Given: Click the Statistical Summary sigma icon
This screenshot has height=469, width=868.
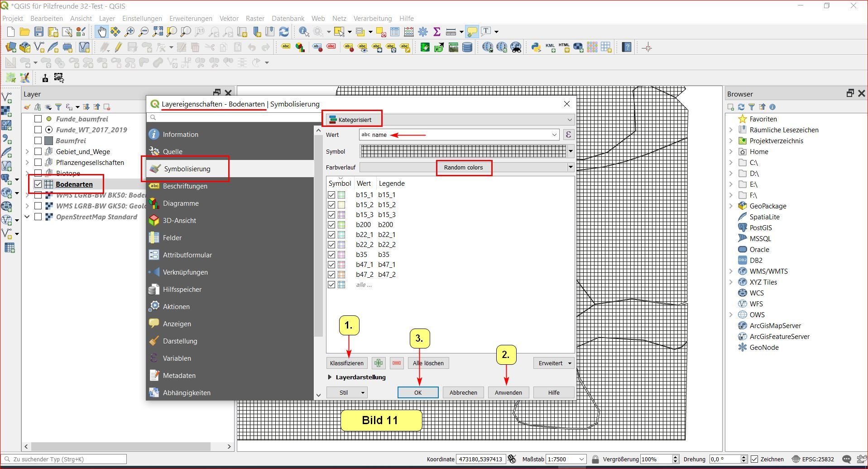Looking at the screenshot, I should (436, 32).
